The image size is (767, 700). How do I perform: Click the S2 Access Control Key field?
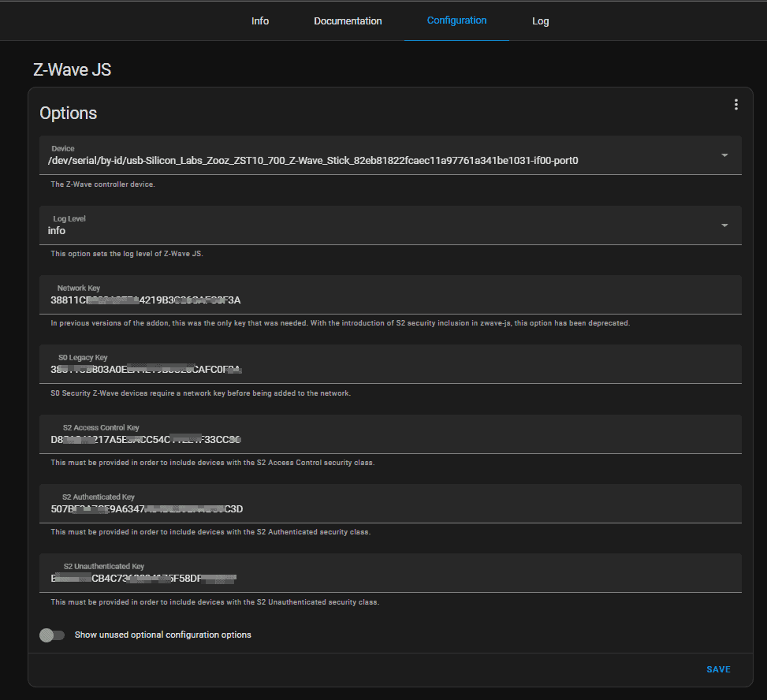(x=390, y=434)
